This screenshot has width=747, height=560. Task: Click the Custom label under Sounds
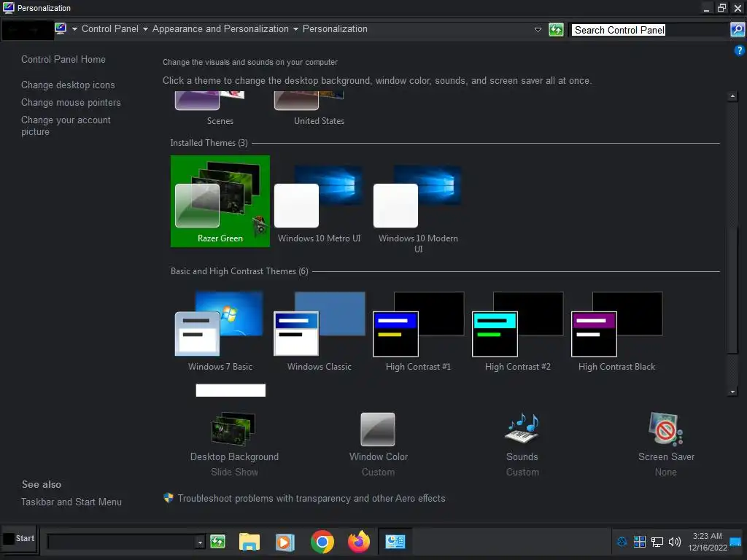point(522,472)
